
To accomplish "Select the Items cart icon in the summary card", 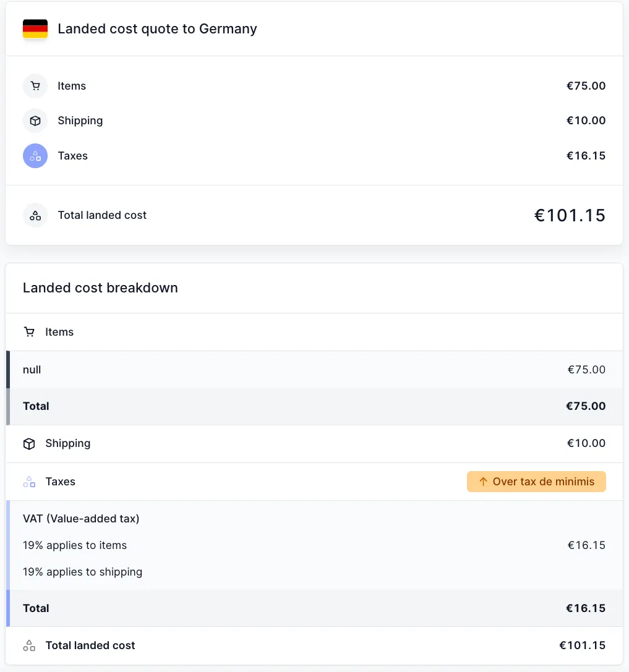I will 35,86.
